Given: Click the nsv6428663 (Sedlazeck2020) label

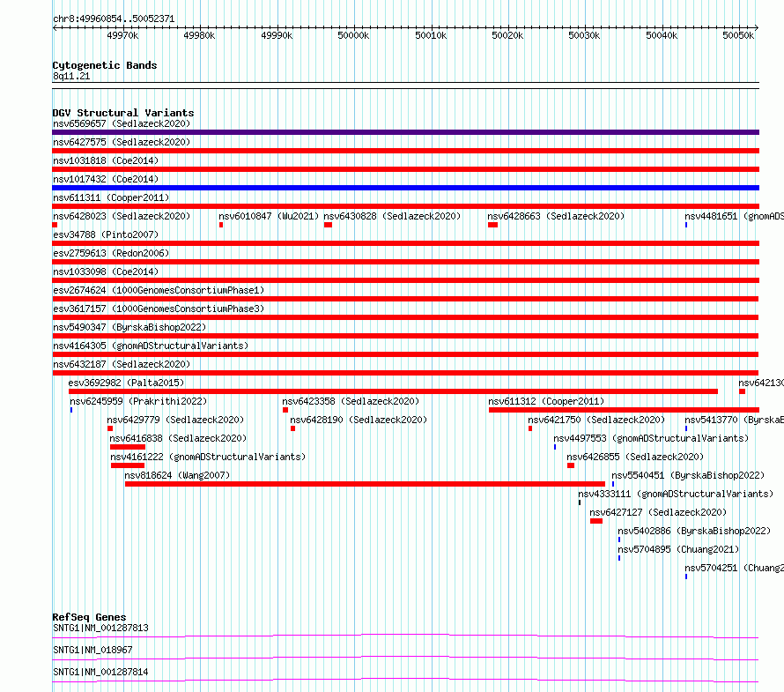Looking at the screenshot, I should coord(556,216).
